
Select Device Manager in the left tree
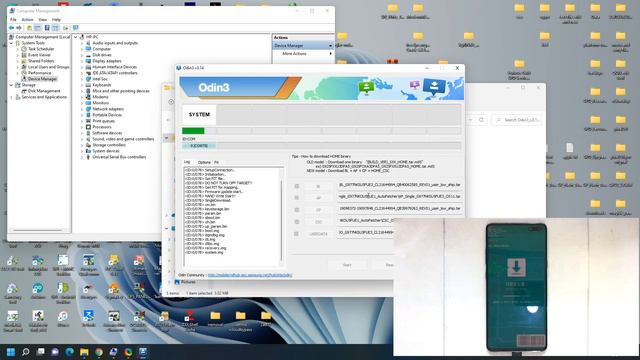coord(42,79)
